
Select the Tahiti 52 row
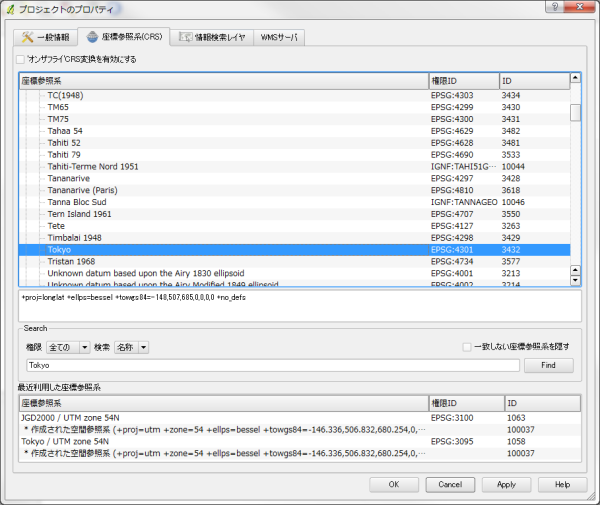click(295, 143)
